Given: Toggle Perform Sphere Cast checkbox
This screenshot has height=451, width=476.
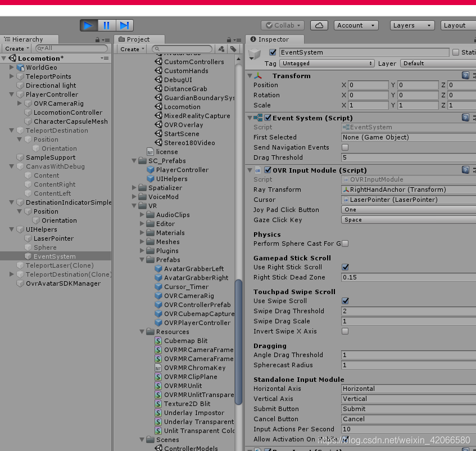Looking at the screenshot, I should (x=345, y=243).
